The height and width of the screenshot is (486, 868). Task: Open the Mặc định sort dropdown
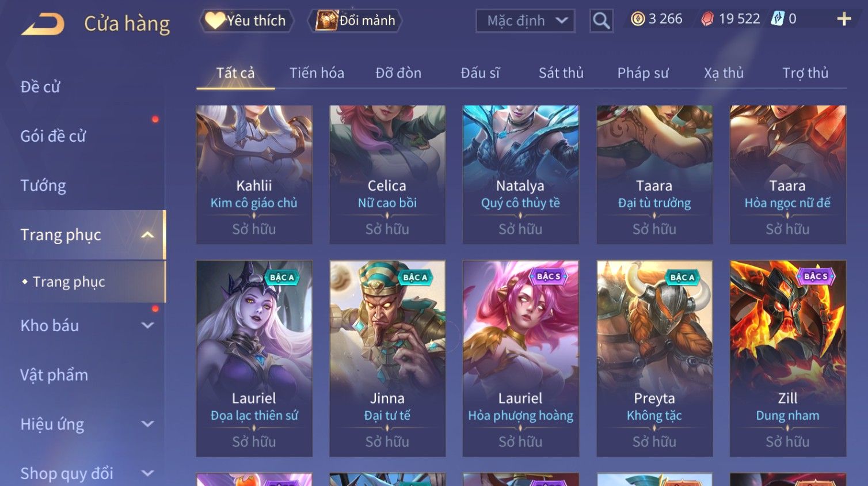525,21
